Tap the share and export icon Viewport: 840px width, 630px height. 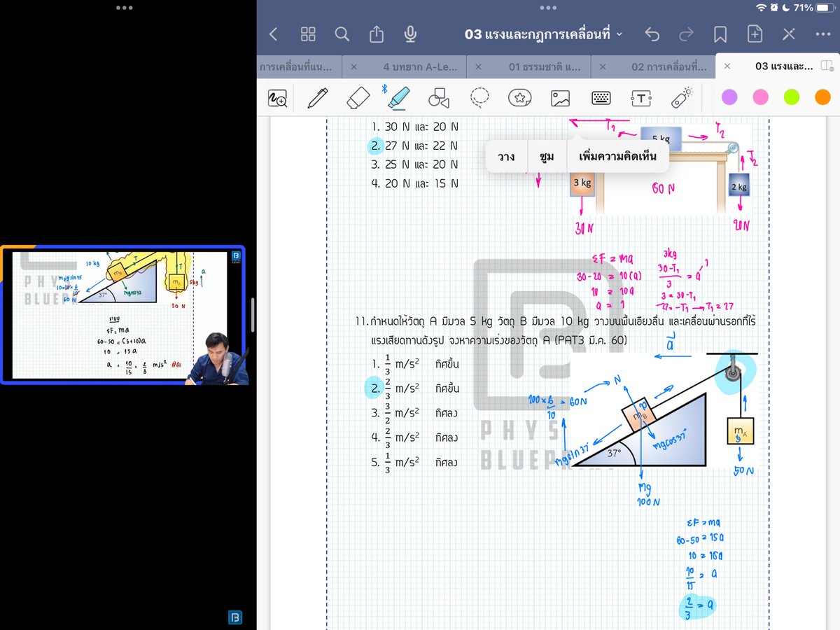point(377,34)
